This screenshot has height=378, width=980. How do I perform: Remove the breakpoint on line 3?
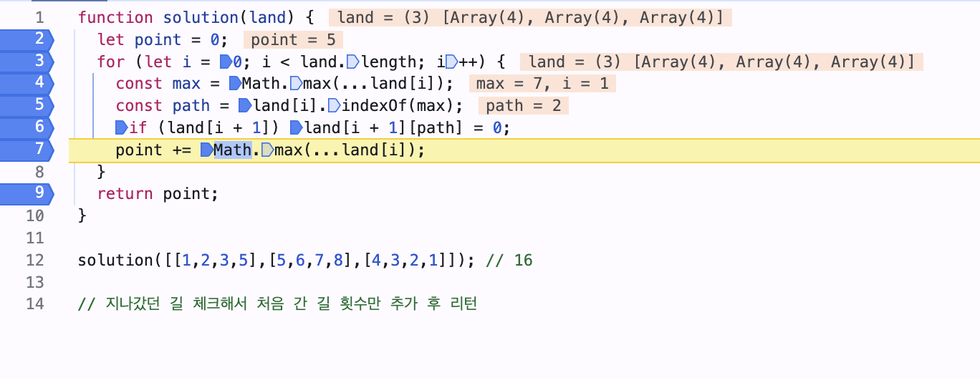tap(27, 62)
